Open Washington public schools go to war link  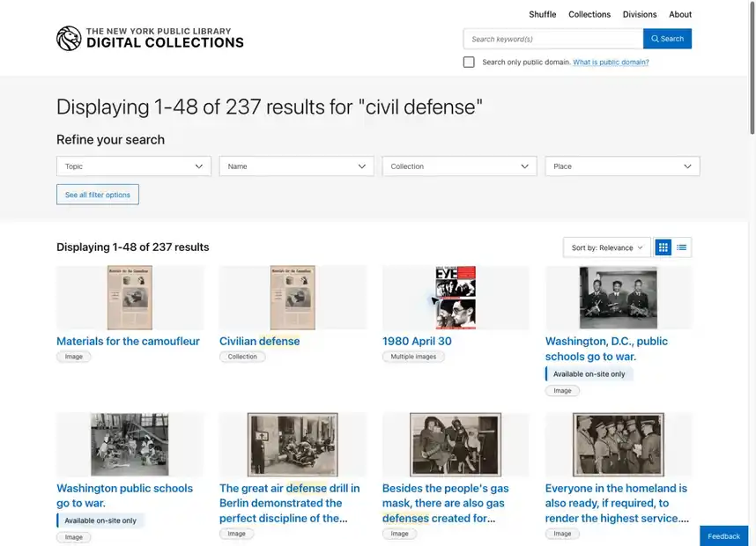tap(124, 496)
